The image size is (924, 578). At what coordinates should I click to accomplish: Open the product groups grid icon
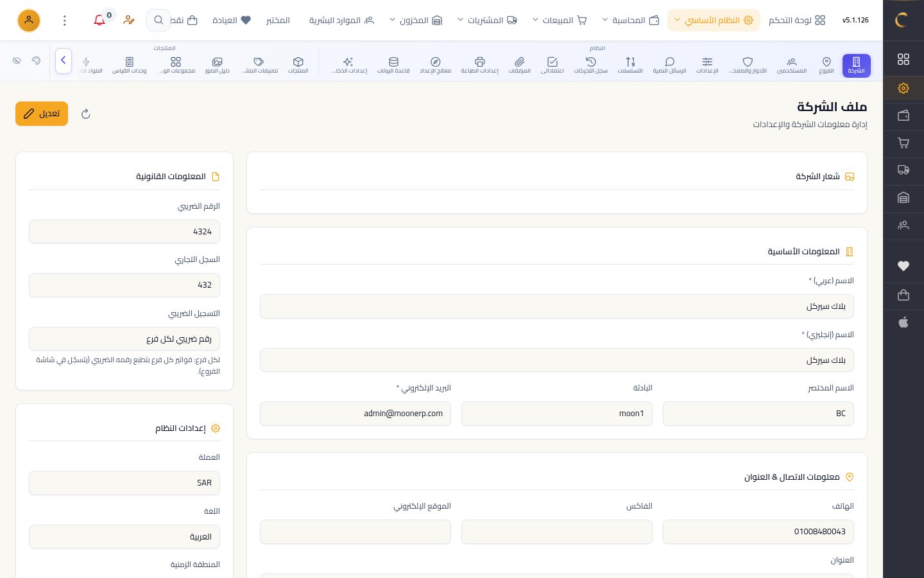(x=176, y=66)
